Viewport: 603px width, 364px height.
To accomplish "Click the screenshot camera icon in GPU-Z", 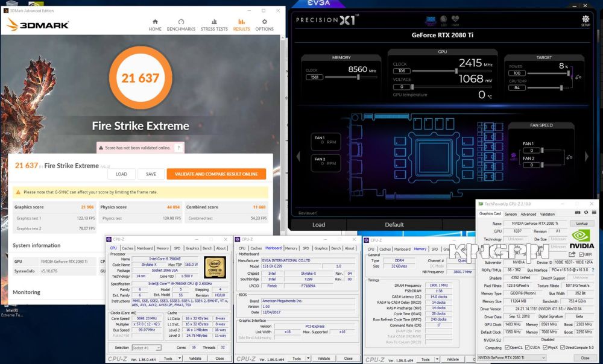I will coord(579,213).
